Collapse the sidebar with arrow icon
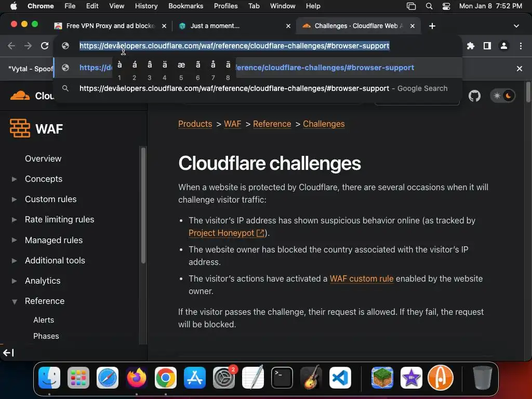This screenshot has width=532, height=399. [x=8, y=353]
